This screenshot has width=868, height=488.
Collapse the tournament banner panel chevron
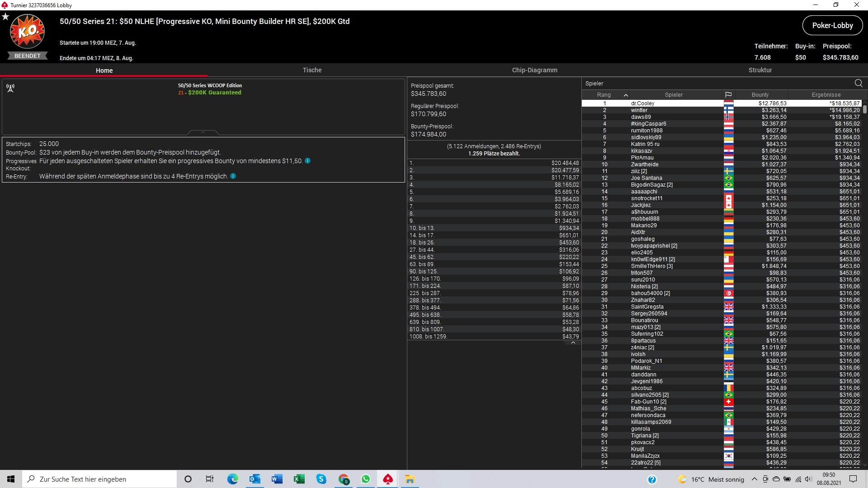(x=203, y=132)
